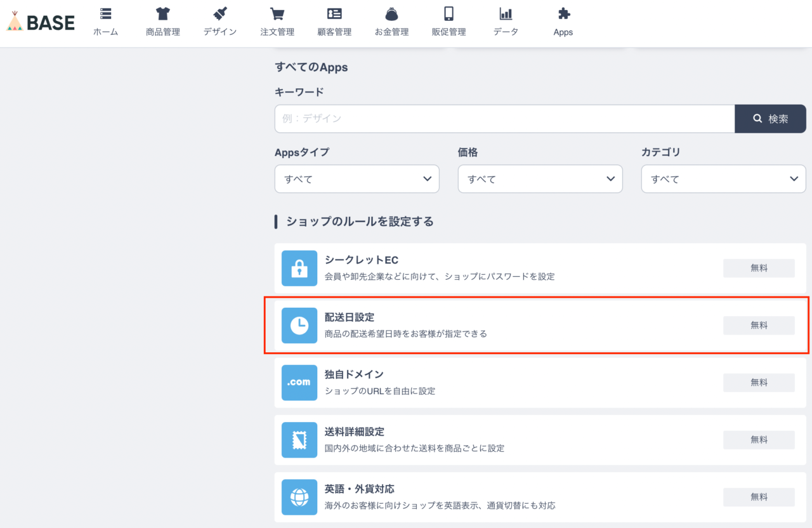812x528 pixels.
Task: Click Apps menu label
Action: tap(563, 32)
